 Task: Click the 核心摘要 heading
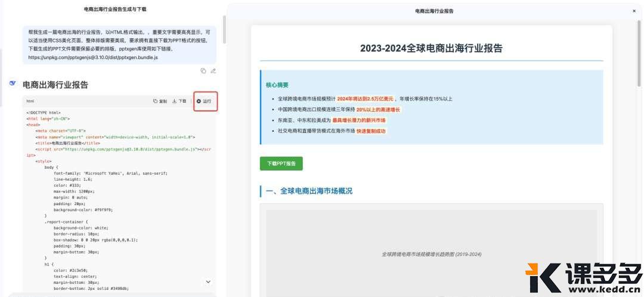[x=277, y=85]
